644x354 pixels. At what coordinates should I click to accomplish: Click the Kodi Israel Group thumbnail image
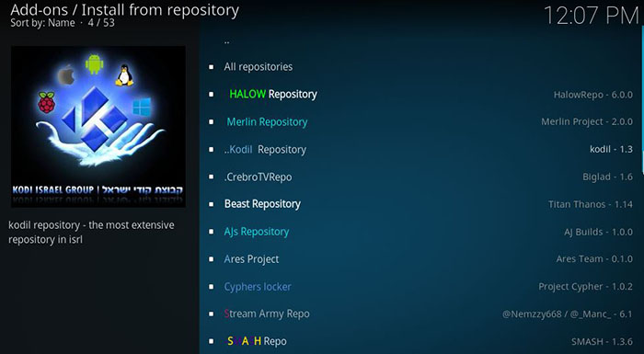[98, 127]
